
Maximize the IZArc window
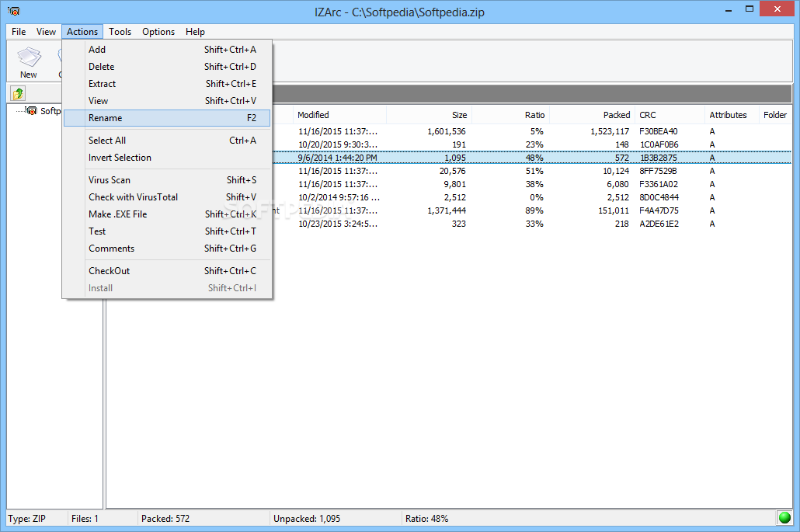749,9
